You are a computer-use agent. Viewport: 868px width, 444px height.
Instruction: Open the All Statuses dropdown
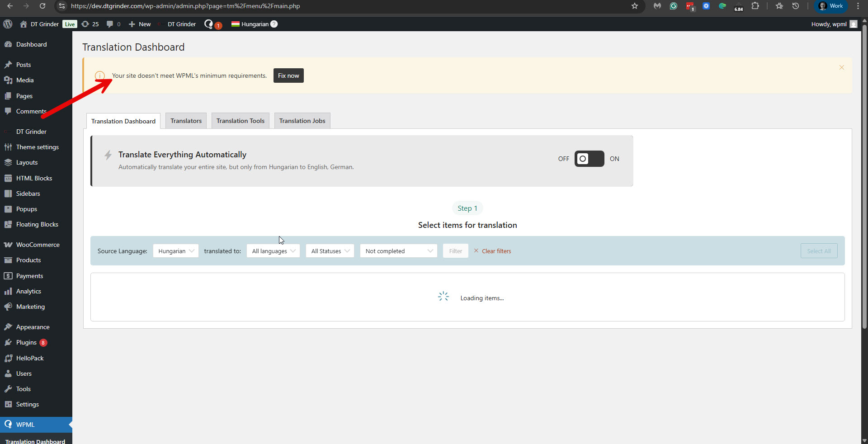(330, 251)
